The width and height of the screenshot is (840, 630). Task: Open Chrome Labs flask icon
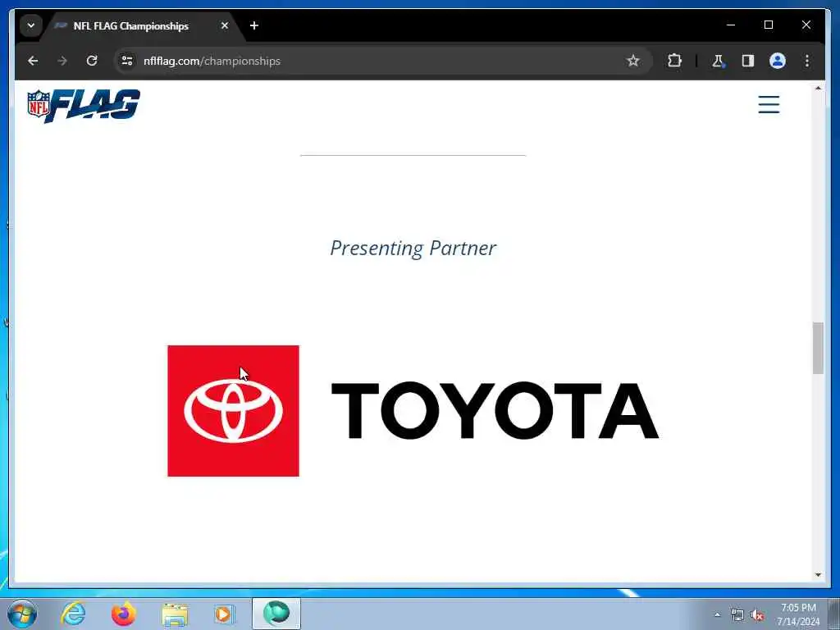click(718, 61)
